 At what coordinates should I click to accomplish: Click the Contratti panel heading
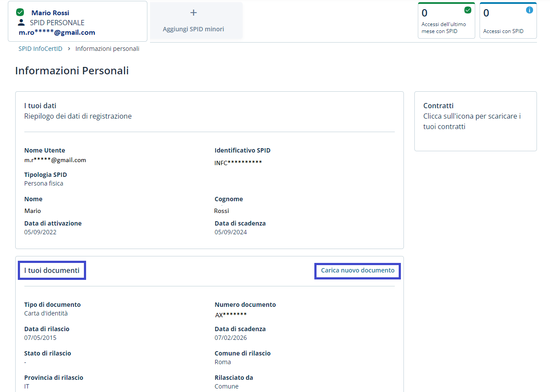pos(438,106)
